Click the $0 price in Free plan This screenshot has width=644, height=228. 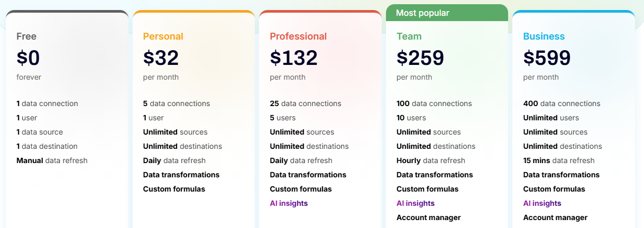pos(28,58)
